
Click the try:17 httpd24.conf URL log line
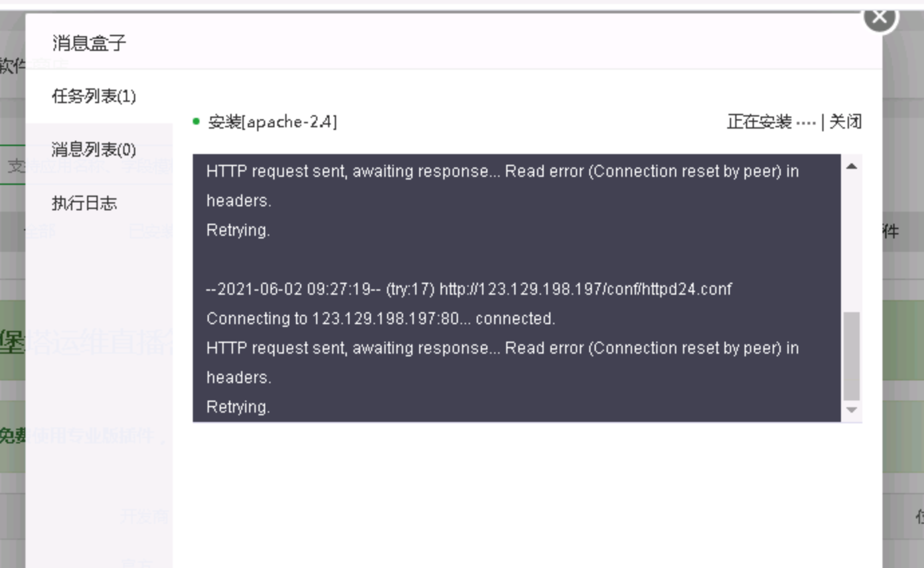click(469, 289)
